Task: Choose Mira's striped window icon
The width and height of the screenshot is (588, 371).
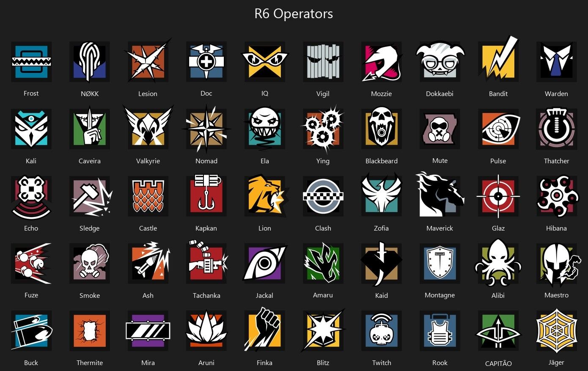Action: coord(148,330)
